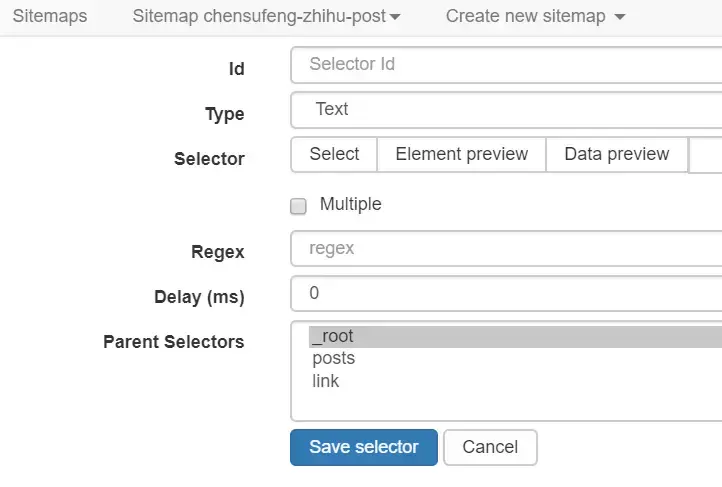
Task: Focus the Delay (ms) field showing 0
Action: (505, 294)
